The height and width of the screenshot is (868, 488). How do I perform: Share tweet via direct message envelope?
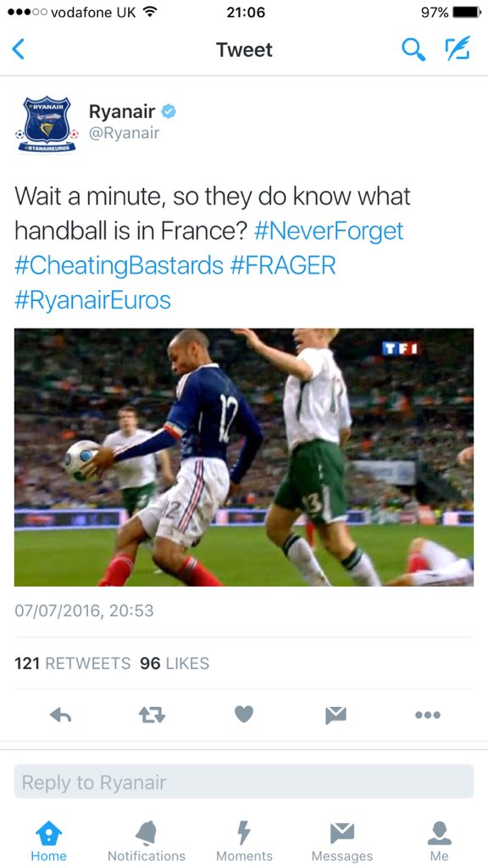pos(335,715)
